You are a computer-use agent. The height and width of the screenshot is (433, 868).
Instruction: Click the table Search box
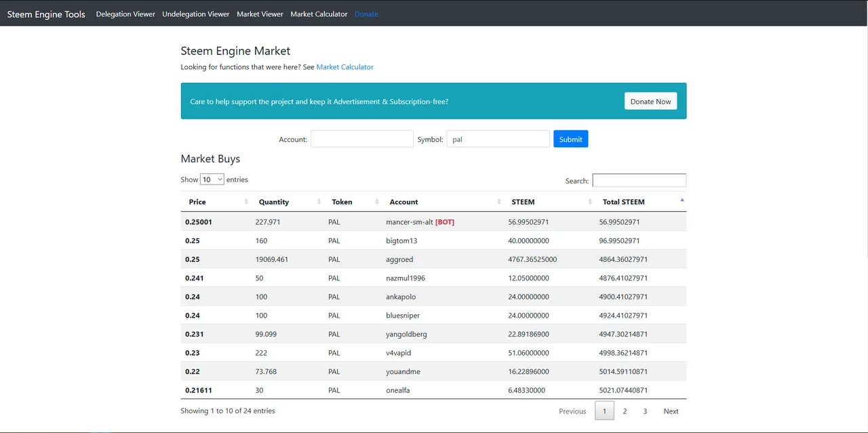coord(639,181)
